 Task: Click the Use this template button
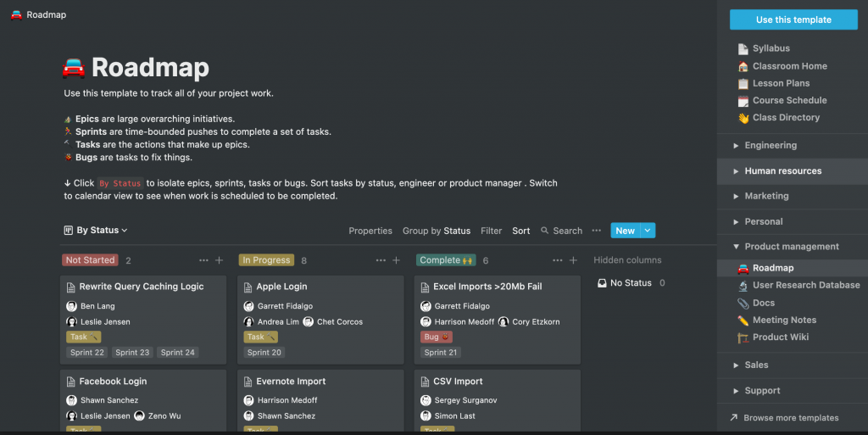click(793, 20)
